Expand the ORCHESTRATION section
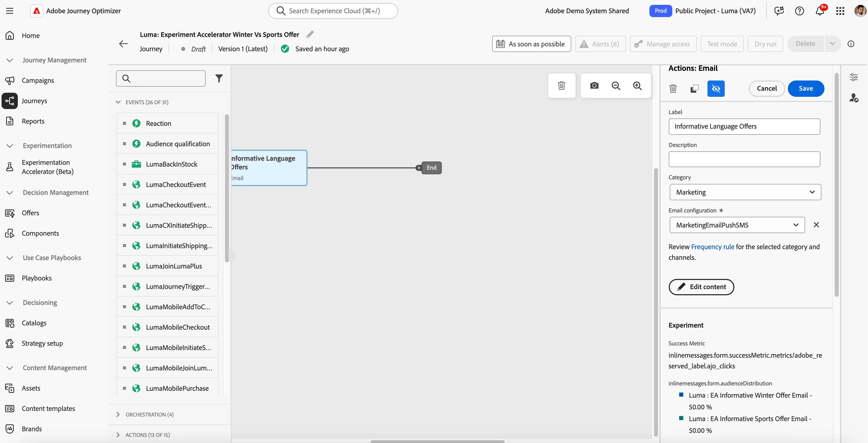 [x=118, y=415]
